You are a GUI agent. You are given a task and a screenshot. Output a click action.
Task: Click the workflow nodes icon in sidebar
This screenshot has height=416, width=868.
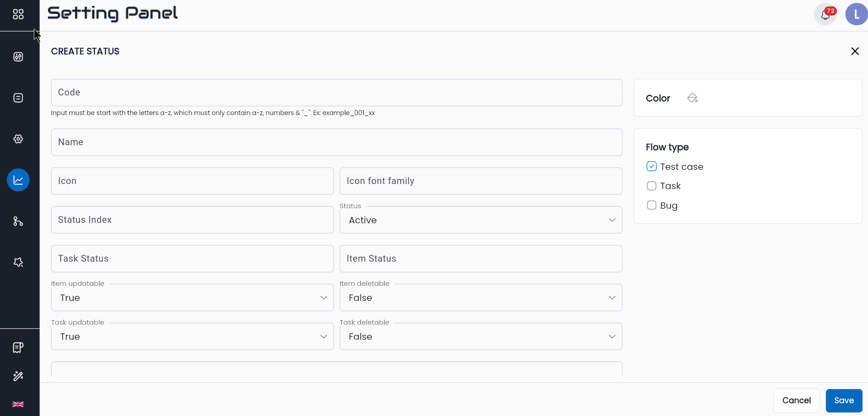point(18,221)
